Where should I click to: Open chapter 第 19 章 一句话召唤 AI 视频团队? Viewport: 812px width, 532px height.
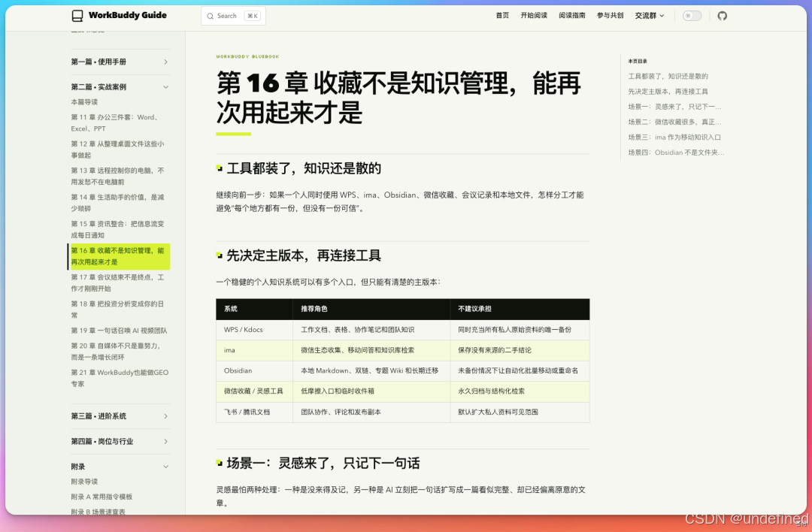[119, 331]
